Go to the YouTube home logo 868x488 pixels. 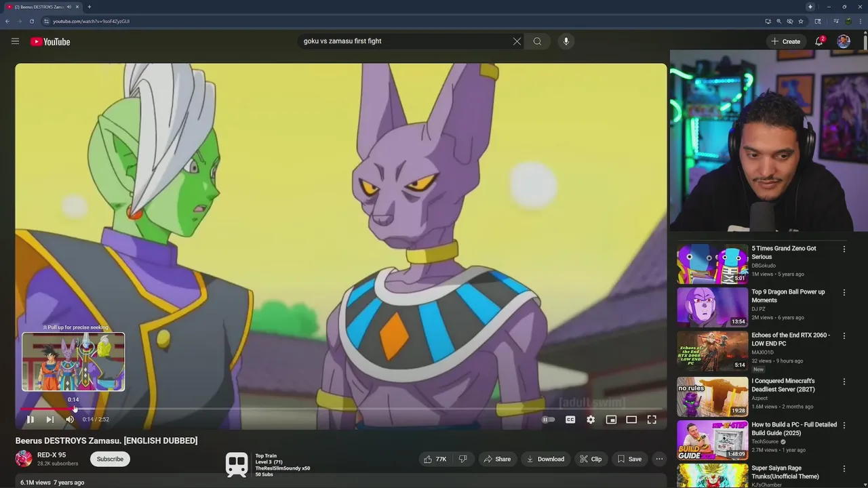[50, 41]
